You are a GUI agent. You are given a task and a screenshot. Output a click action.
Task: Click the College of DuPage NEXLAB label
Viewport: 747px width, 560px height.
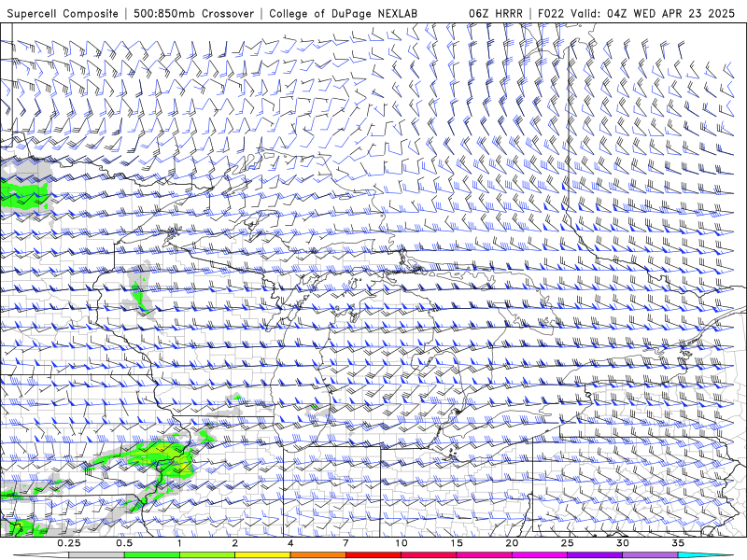pyautogui.click(x=343, y=13)
